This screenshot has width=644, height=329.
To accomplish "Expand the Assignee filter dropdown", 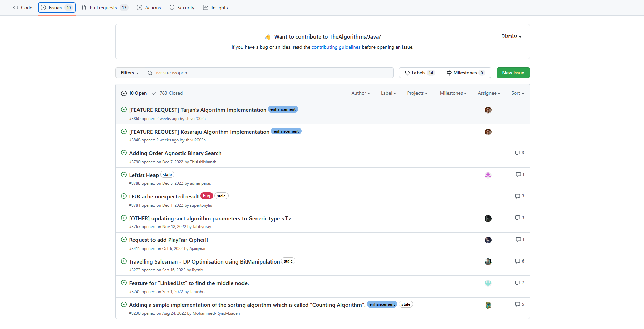I will (489, 93).
